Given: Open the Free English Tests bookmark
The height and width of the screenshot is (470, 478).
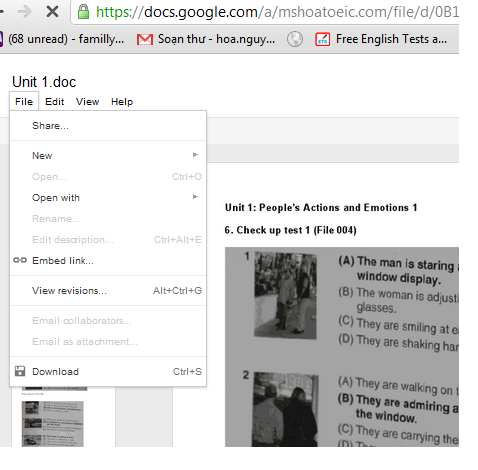Looking at the screenshot, I should 381,39.
